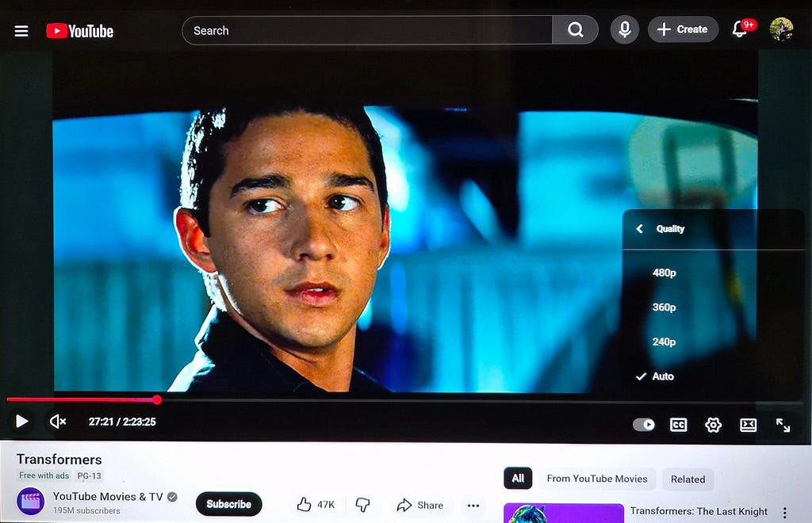Open player settings gear
This screenshot has width=812, height=523.
713,426
